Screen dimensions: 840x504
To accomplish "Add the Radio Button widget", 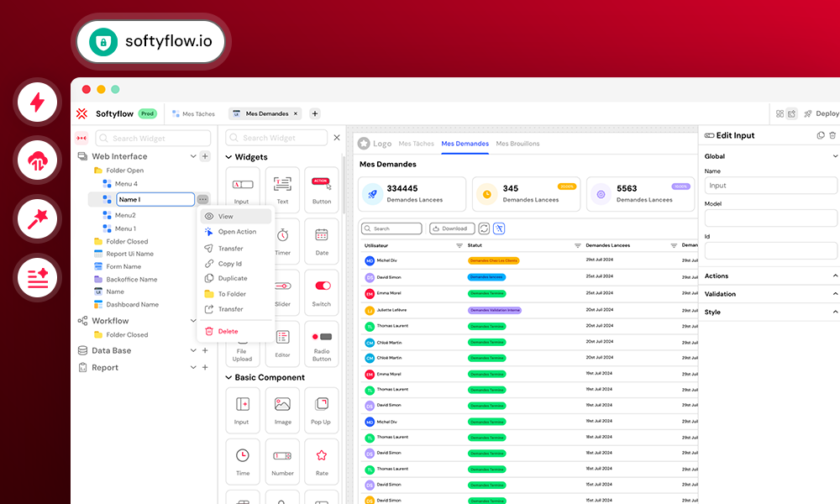I will click(322, 344).
